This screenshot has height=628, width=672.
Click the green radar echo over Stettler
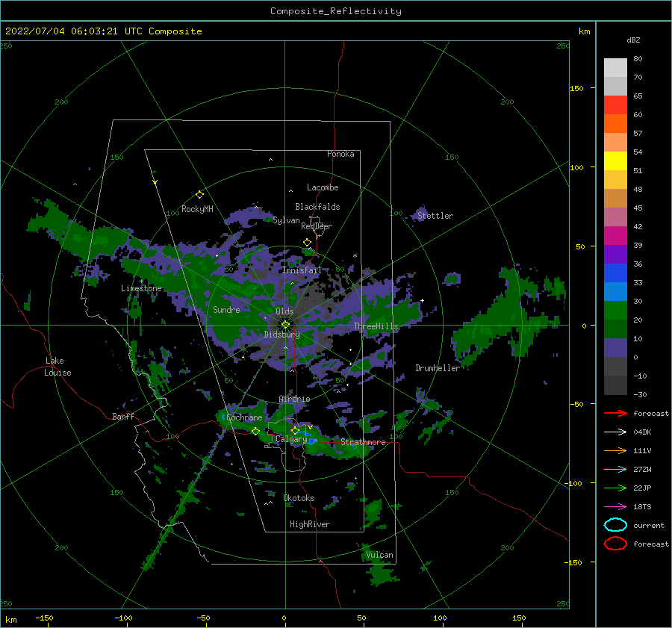point(420,215)
